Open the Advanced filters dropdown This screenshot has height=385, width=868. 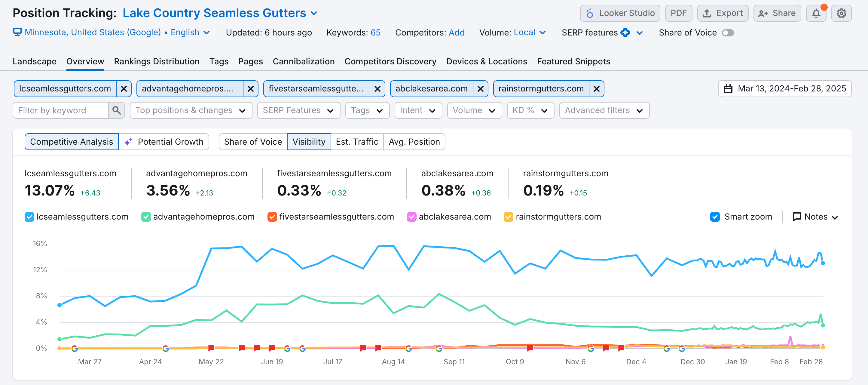(604, 110)
